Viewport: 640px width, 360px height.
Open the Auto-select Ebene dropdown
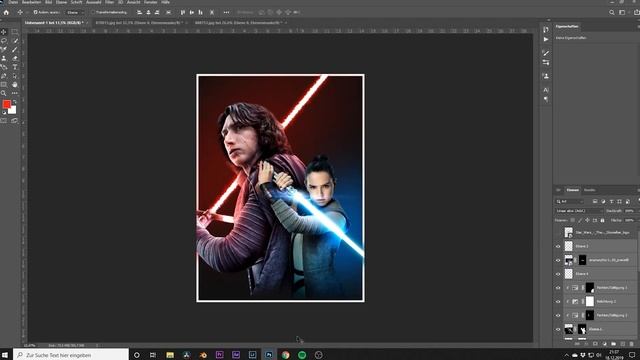click(x=74, y=13)
